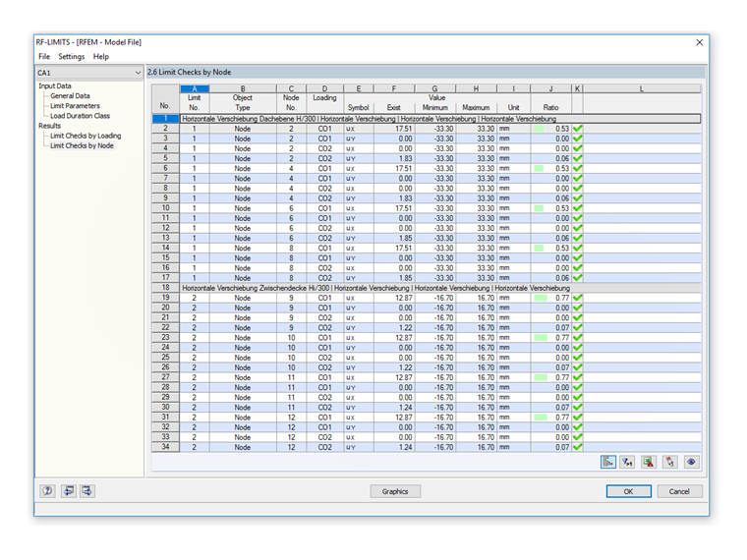The image size is (747, 560).
Task: Select Load Duration Class tree item
Action: 80,116
